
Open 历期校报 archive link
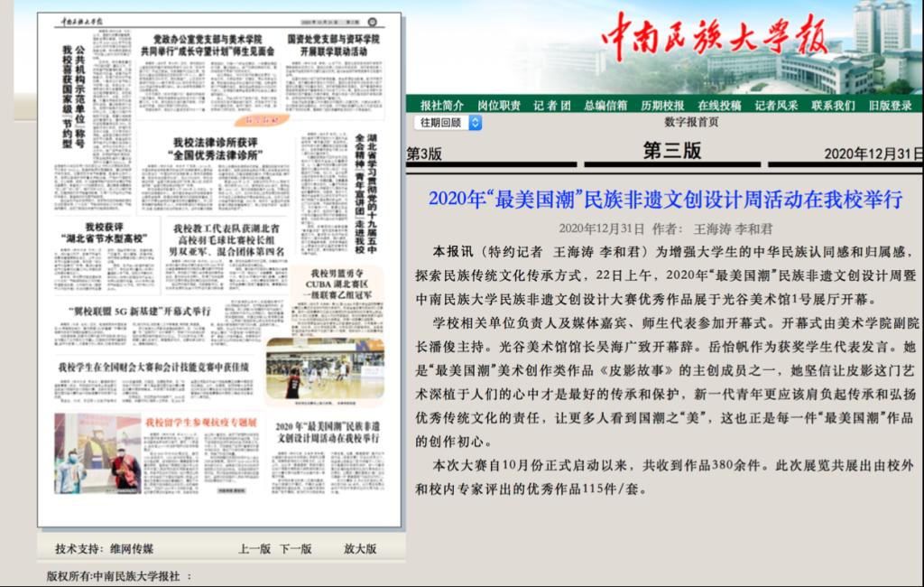tap(662, 105)
